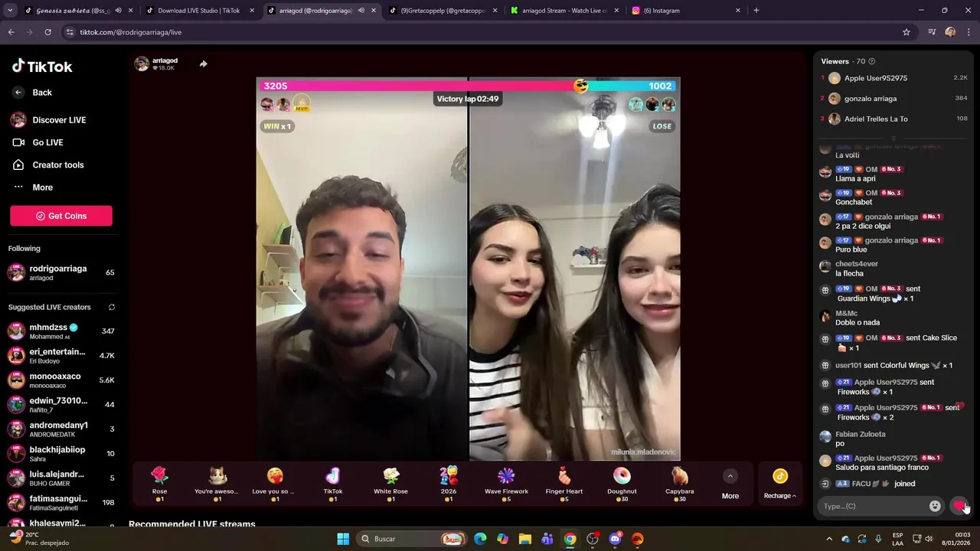Select viewer Adriel Trelles La To
The width and height of the screenshot is (980, 551).
click(894, 119)
